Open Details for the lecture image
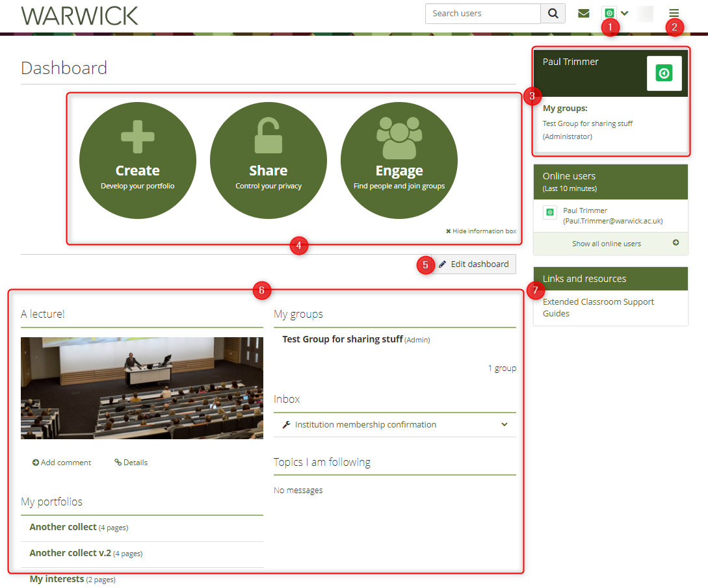This screenshot has height=588, width=708. pyautogui.click(x=131, y=463)
